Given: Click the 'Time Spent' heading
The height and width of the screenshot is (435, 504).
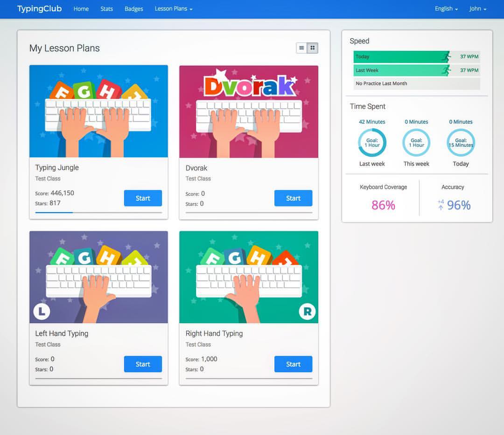Looking at the screenshot, I should click(367, 106).
